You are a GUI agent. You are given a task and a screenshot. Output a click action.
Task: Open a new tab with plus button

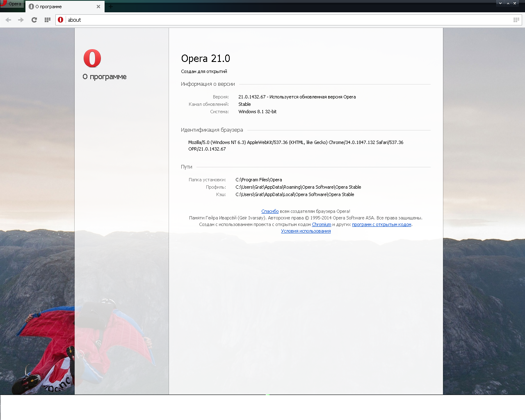[x=110, y=7]
